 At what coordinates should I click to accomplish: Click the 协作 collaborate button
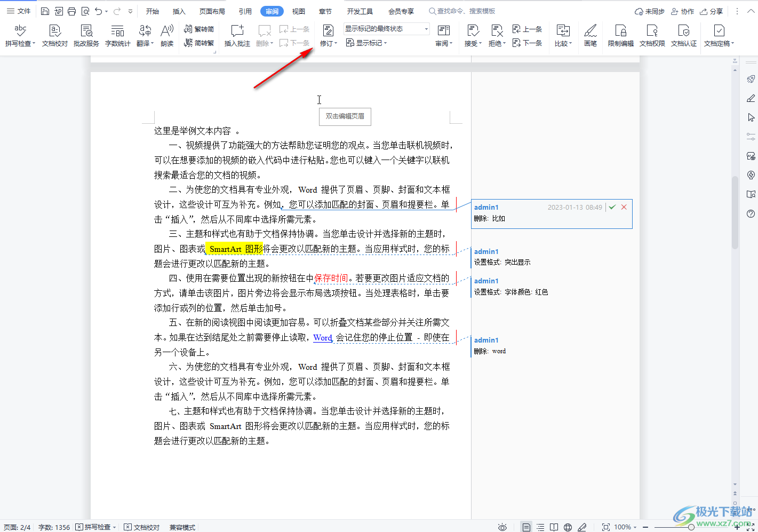(683, 11)
